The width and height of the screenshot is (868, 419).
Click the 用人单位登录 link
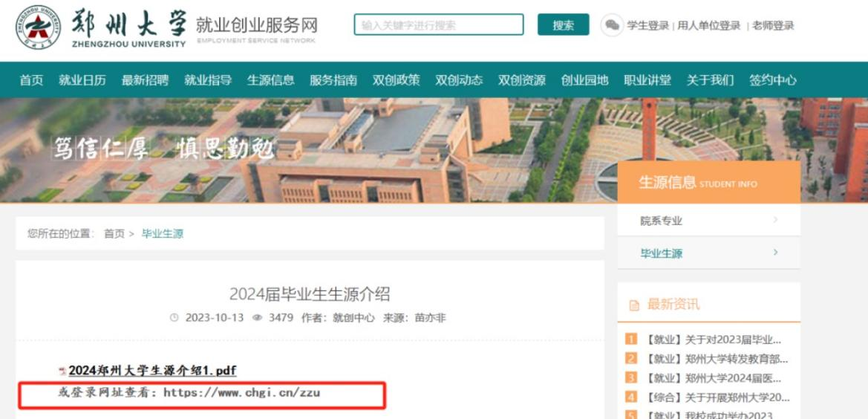pos(708,25)
